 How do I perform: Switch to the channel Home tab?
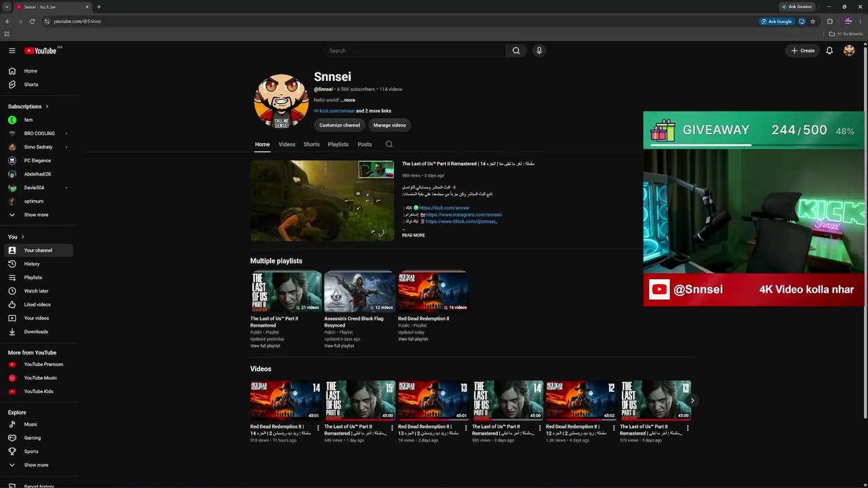pyautogui.click(x=262, y=144)
